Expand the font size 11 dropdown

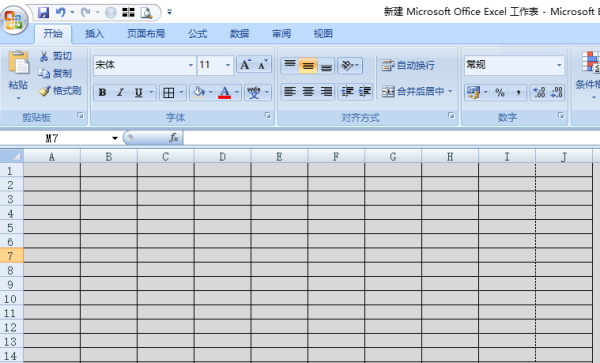click(x=228, y=65)
